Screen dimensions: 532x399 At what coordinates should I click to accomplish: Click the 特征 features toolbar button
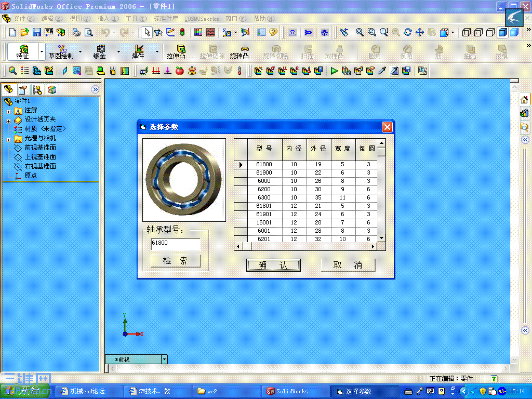(x=23, y=52)
